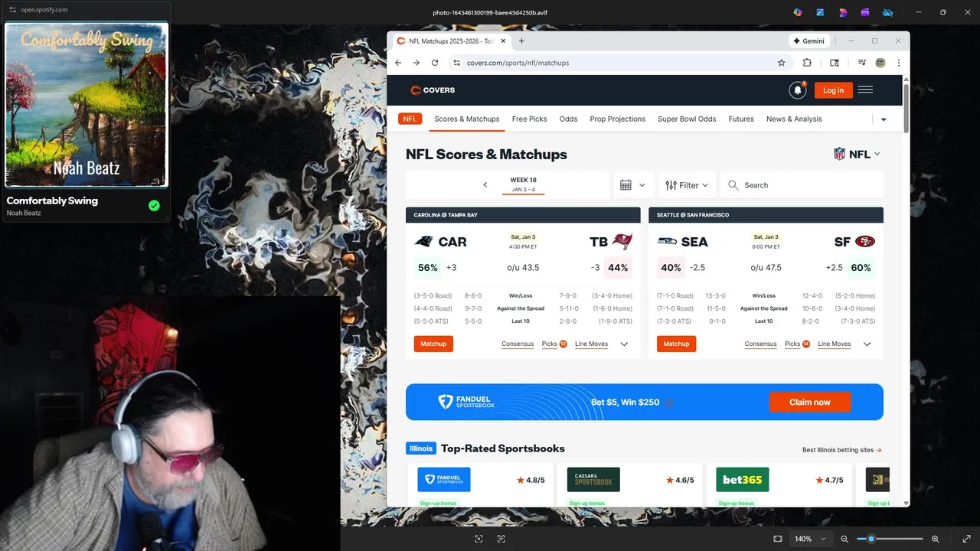Select the NFL red tag
The width and height of the screenshot is (980, 551).
pyautogui.click(x=410, y=119)
